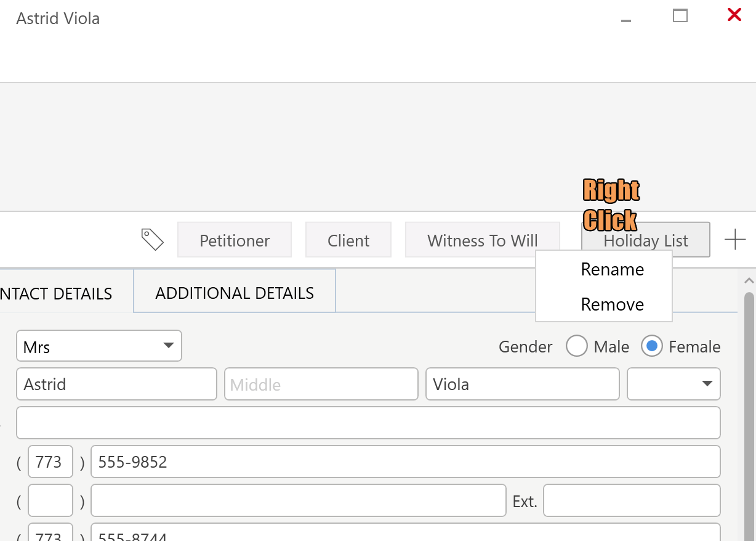Click the plus icon to add tag
The width and height of the screenshot is (756, 541).
click(x=735, y=240)
